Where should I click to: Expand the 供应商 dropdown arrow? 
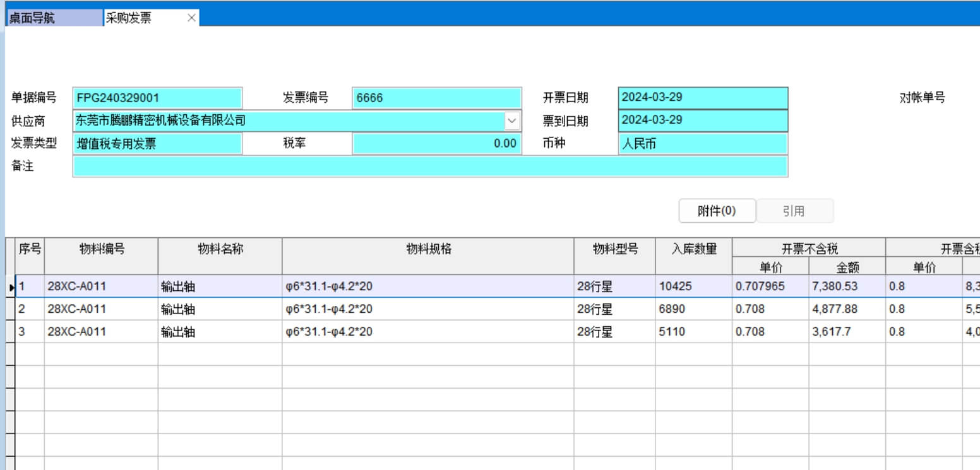[512, 120]
